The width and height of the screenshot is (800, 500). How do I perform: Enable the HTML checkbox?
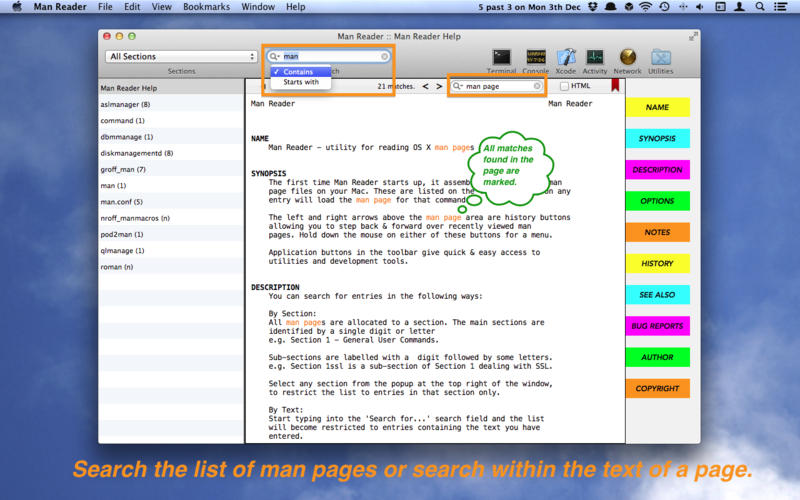565,87
